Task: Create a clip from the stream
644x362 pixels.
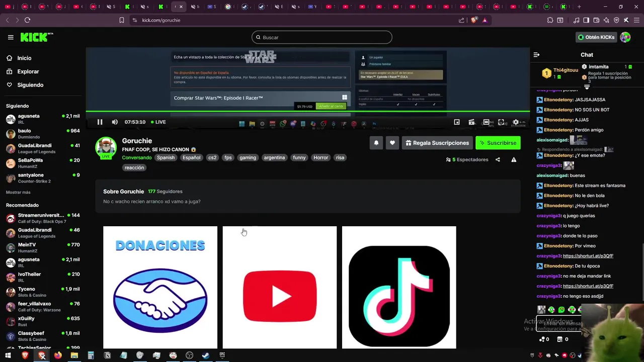Action: pos(471,122)
